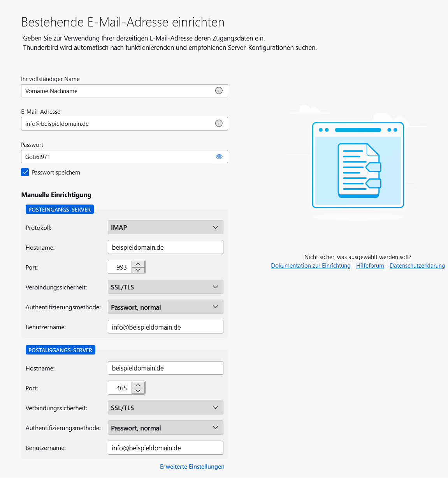Change the outgoing Authentifizierungsmethode selection
448x478 pixels.
165,427
